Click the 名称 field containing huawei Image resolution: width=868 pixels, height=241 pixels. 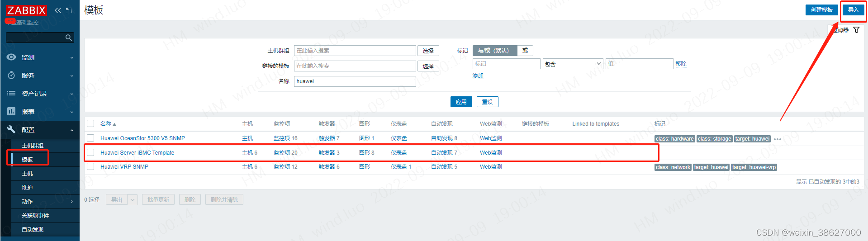click(355, 81)
